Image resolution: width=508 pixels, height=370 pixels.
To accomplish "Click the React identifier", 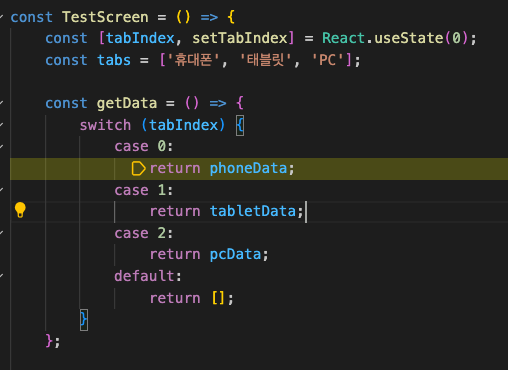I will pos(343,38).
